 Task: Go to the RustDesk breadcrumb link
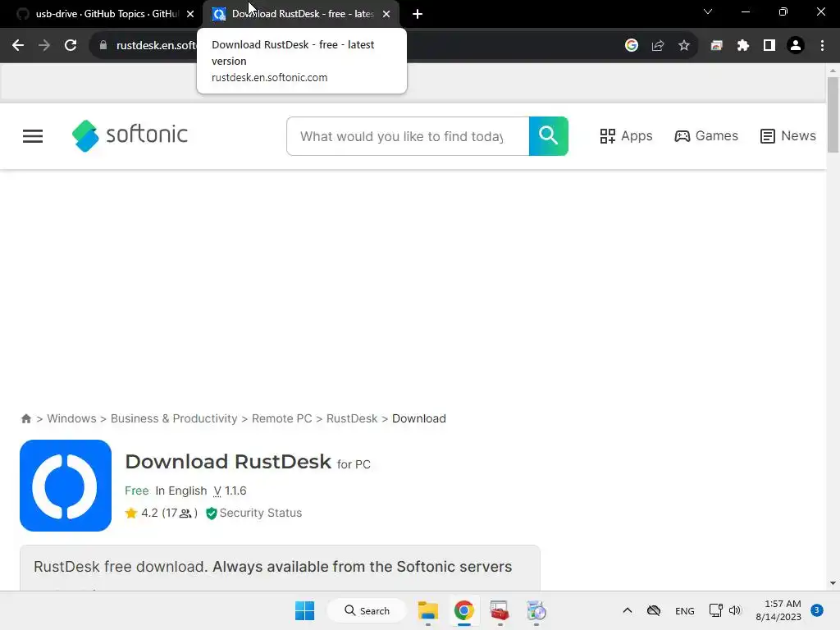pos(352,418)
